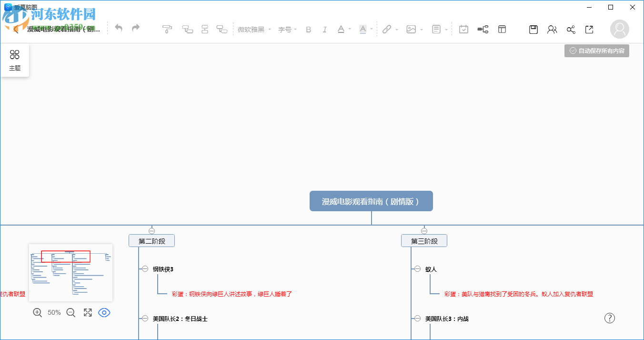Click the 自动保存所有内容 status button
The width and height of the screenshot is (644, 340).
(597, 51)
